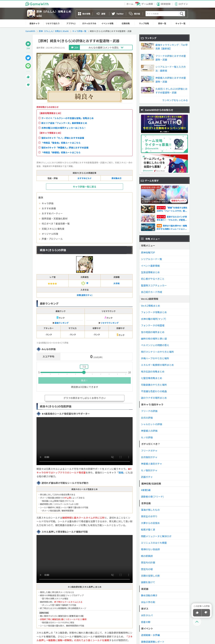Open ゲーム攻略ライターを募集 banner
Viewport: 215px width, 644px height.
[164, 144]
